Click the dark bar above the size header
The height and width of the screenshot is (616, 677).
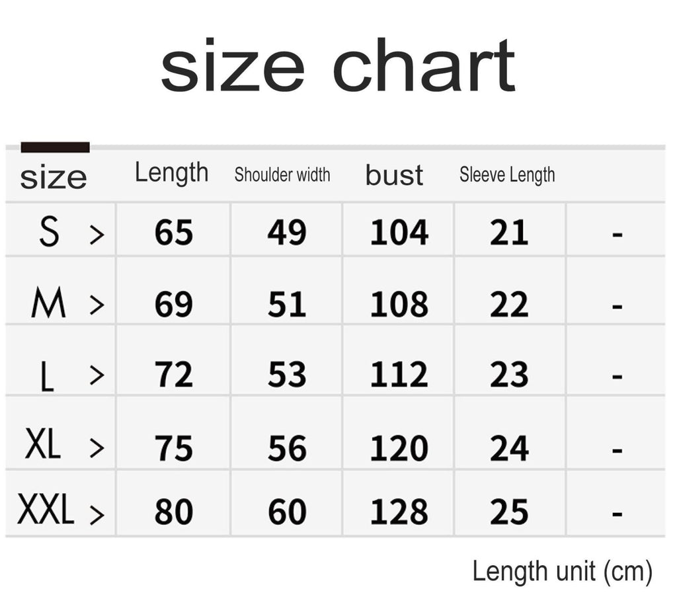point(55,147)
